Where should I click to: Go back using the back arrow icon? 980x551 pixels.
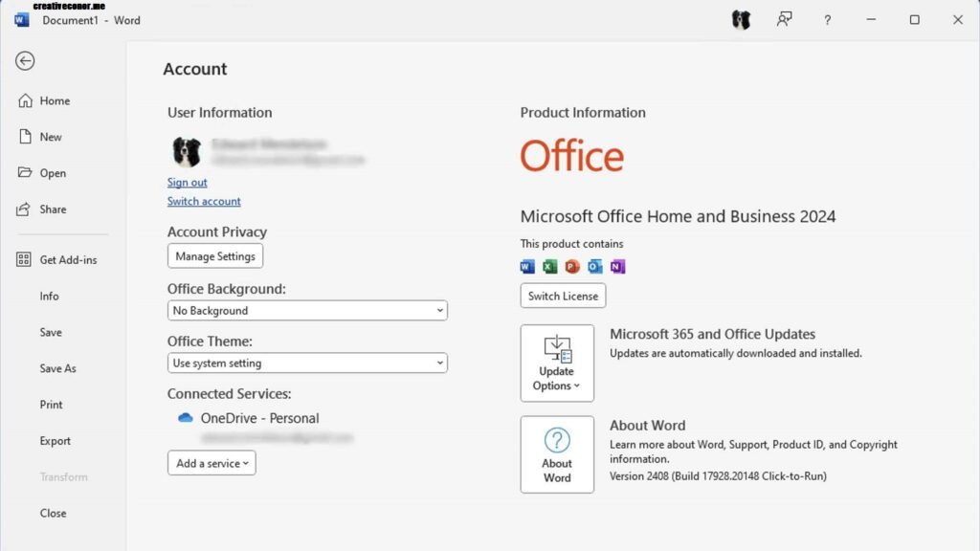click(25, 60)
